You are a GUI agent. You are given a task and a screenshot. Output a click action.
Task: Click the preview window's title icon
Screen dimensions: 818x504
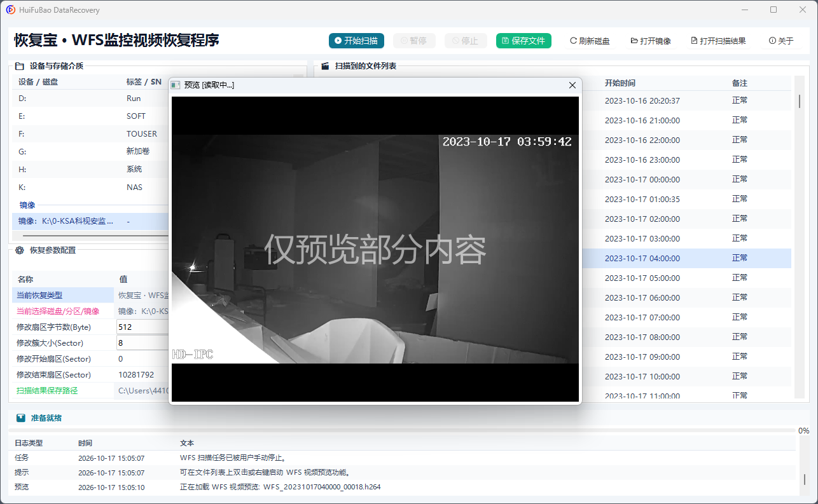tap(176, 85)
